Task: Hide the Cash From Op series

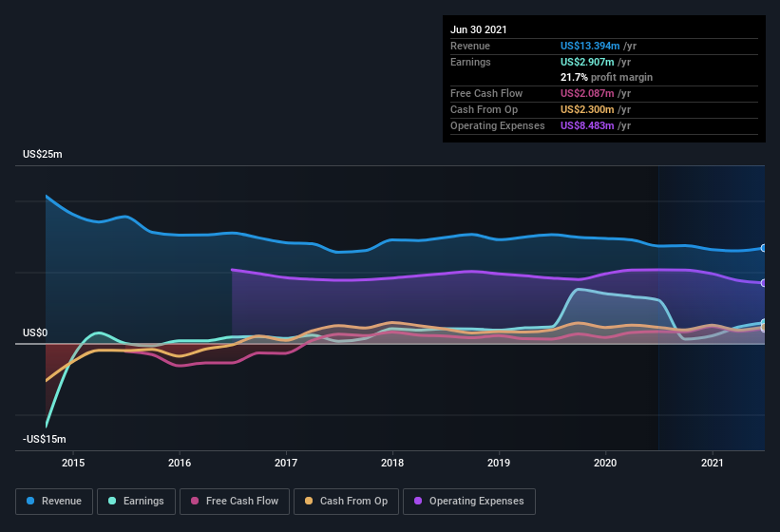Action: [346, 502]
